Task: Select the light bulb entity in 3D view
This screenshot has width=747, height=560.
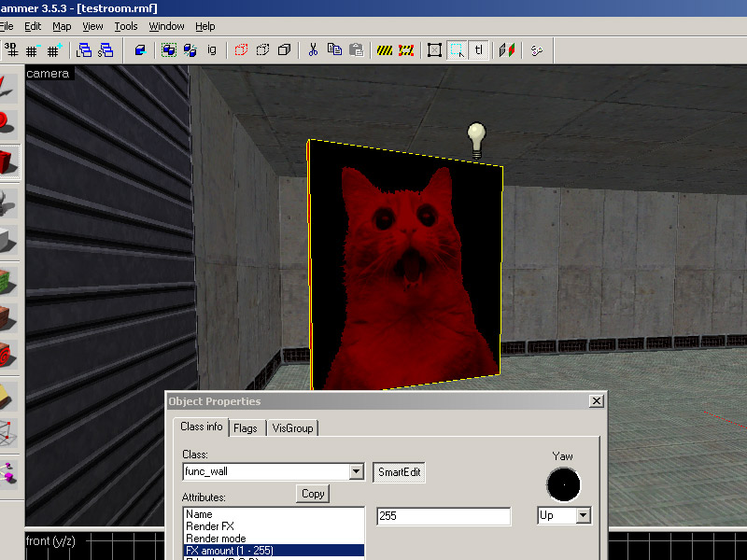Action: coord(476,139)
